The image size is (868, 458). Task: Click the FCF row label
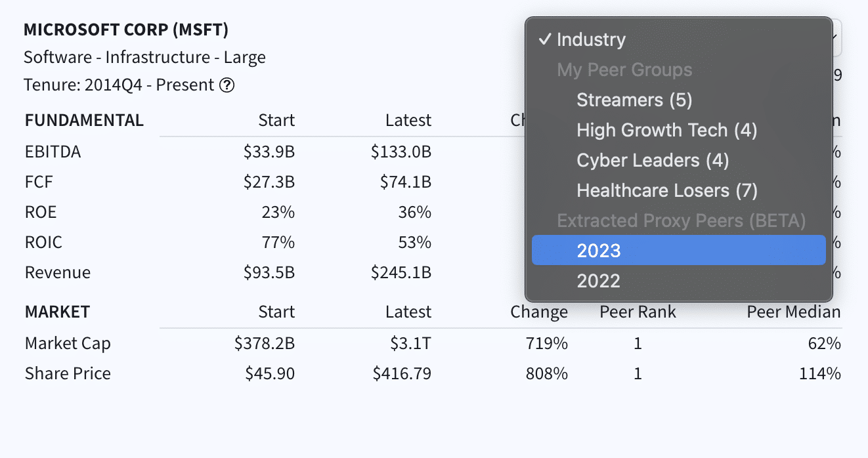(x=39, y=182)
